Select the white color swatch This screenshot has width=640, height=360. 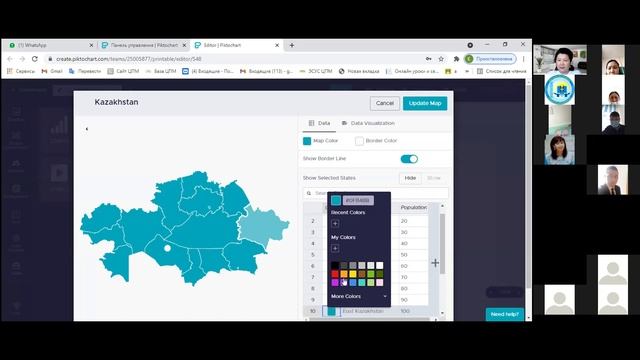(380, 266)
